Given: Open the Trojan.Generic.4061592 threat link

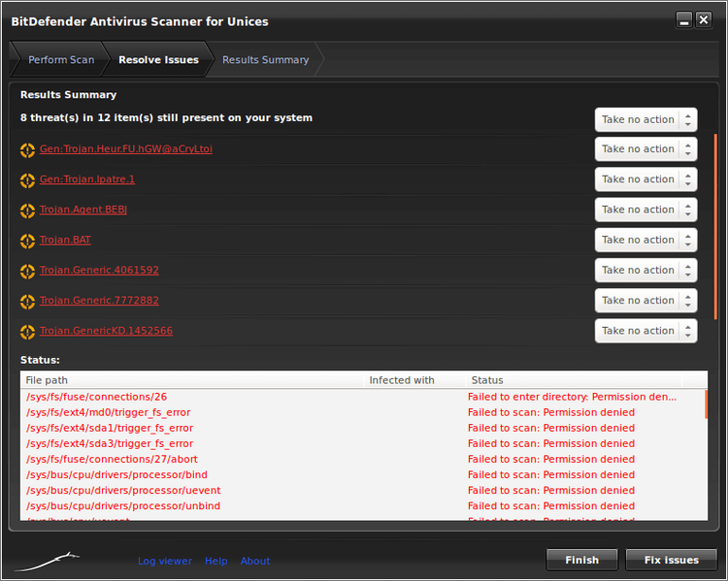Looking at the screenshot, I should point(99,270).
